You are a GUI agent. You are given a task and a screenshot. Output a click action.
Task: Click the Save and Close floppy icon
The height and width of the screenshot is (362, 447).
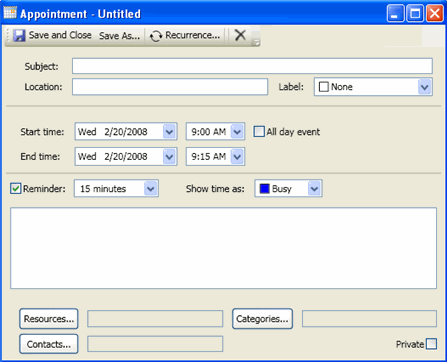[x=19, y=36]
